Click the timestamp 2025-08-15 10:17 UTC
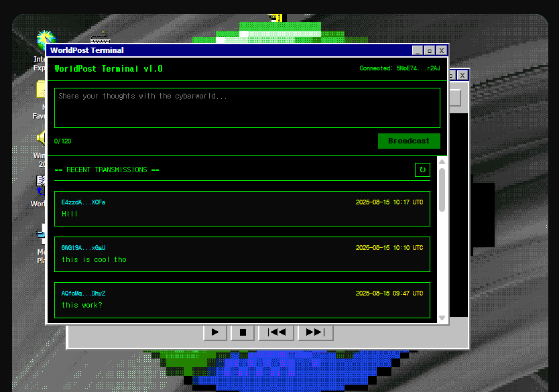Viewport: 559px width, 392px height. [x=389, y=202]
